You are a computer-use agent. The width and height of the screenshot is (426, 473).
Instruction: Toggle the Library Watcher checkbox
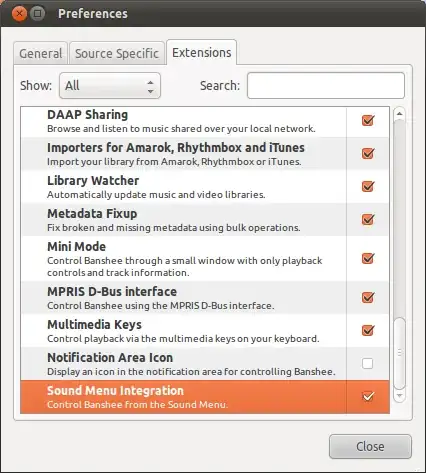click(x=368, y=186)
